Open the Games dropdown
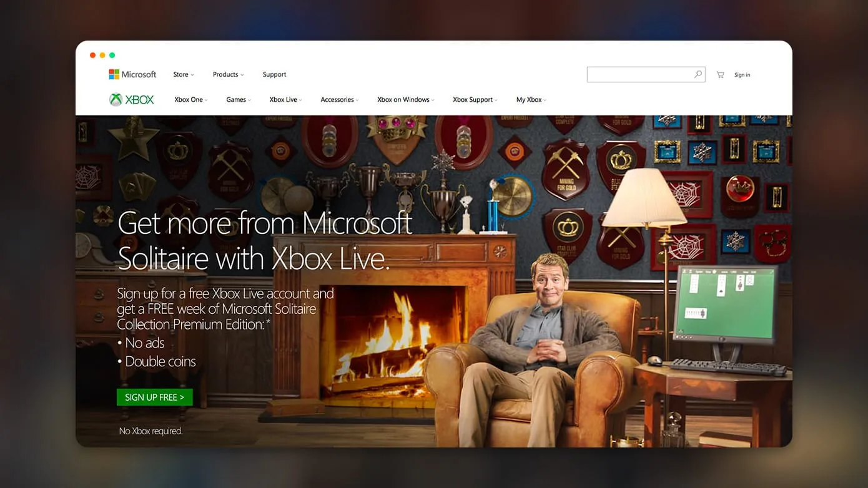 [x=237, y=99]
